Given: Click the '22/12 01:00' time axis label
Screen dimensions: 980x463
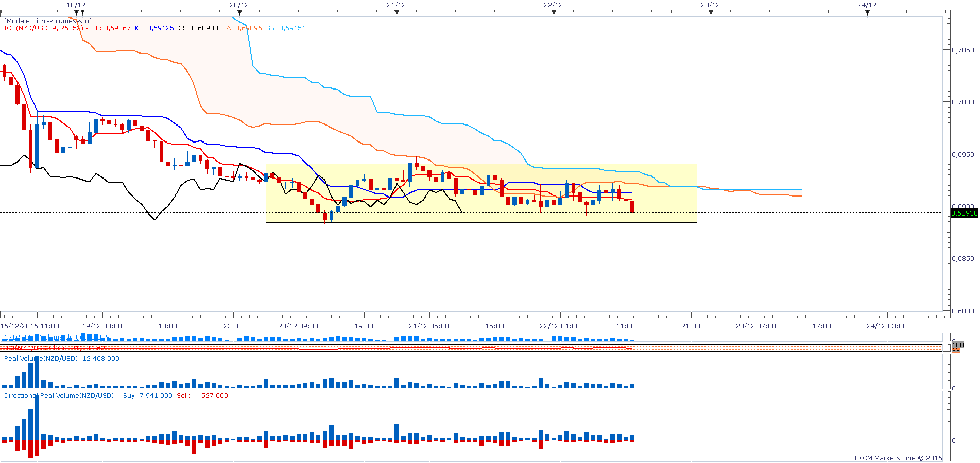Looking at the screenshot, I should pos(560,326).
